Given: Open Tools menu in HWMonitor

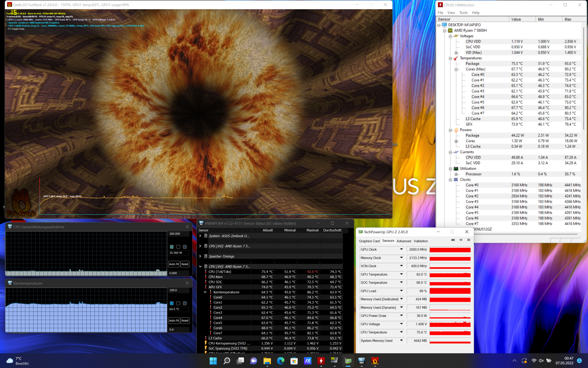Looking at the screenshot, I should click(x=463, y=13).
